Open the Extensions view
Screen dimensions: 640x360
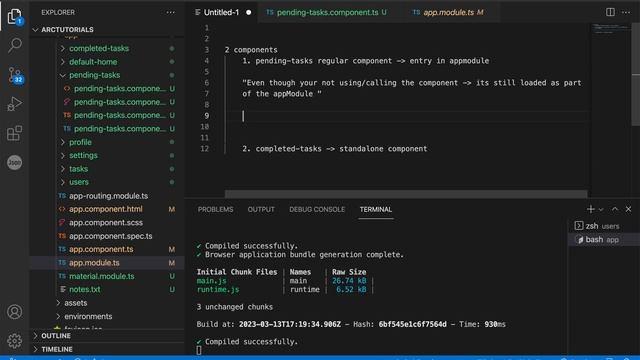[14, 133]
